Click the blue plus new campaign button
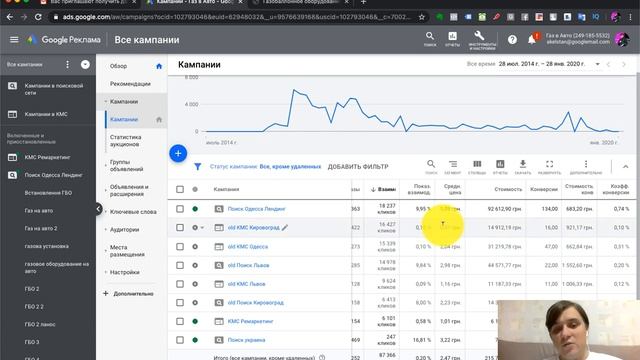Screen dimensions: 640x360 [x=178, y=153]
